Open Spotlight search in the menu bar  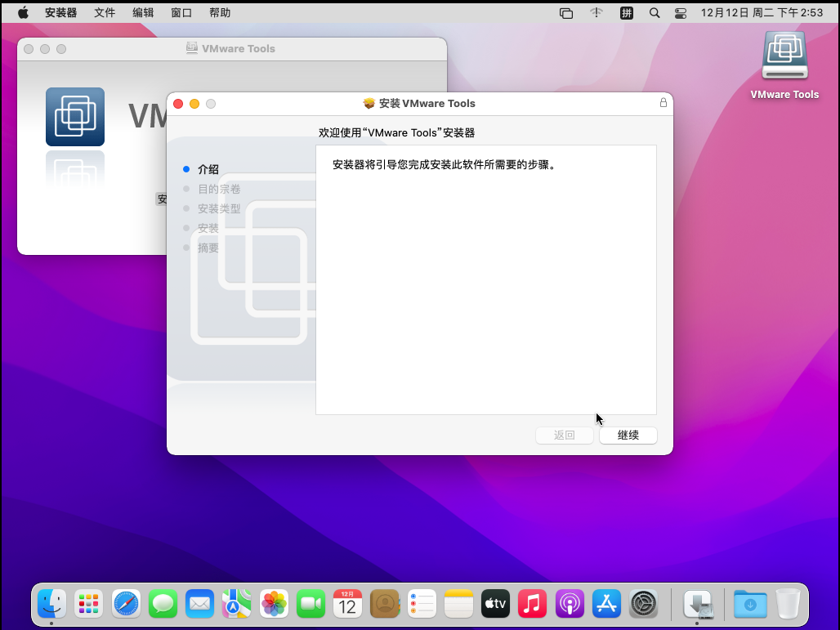(x=655, y=13)
